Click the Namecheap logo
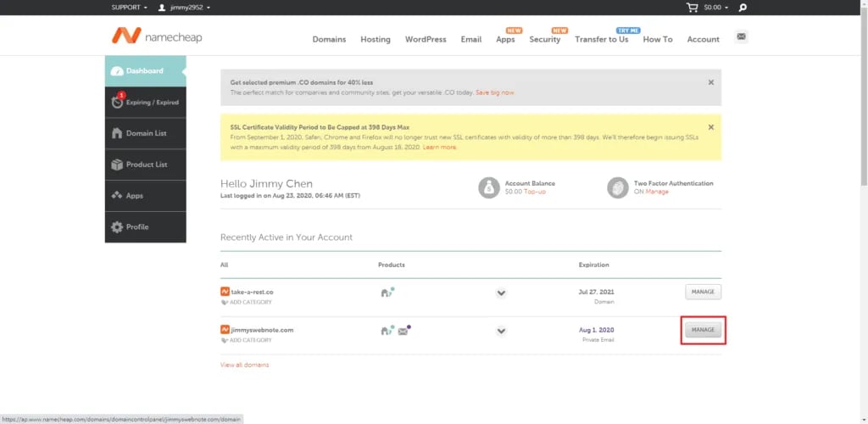This screenshot has height=424, width=868. tap(157, 36)
